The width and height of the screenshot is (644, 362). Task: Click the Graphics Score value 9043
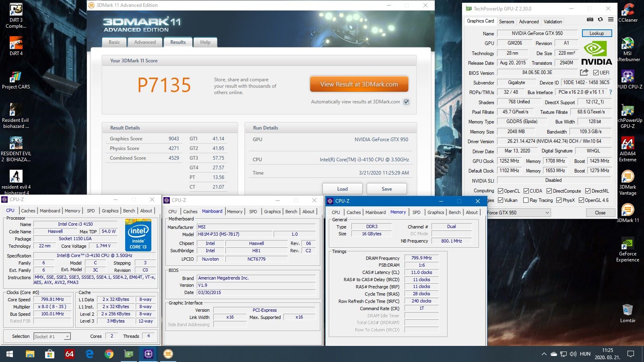tap(174, 139)
